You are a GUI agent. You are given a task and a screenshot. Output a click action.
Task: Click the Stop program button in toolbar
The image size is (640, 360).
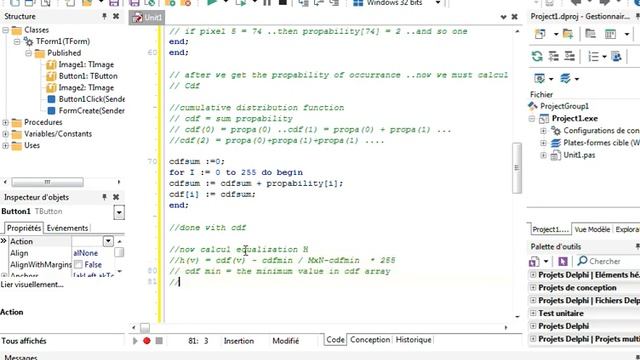tap(282, 3)
